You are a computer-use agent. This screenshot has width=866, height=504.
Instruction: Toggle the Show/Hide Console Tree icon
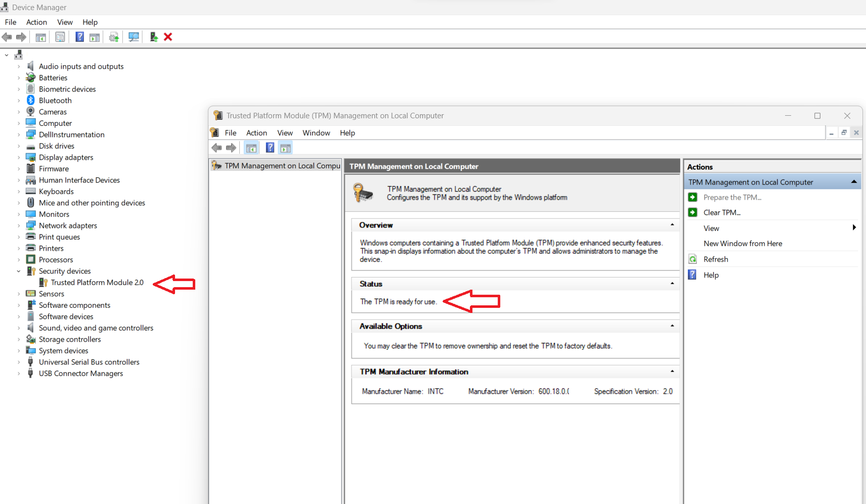(41, 36)
